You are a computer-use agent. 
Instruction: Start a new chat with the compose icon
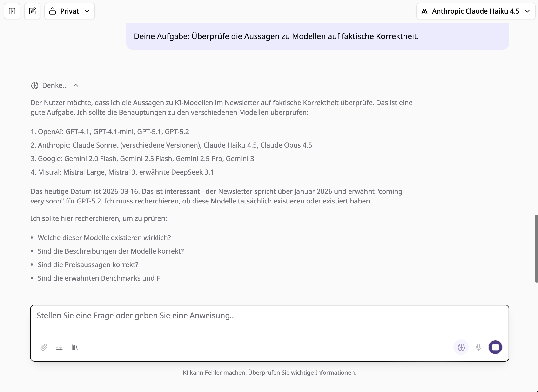[32, 11]
